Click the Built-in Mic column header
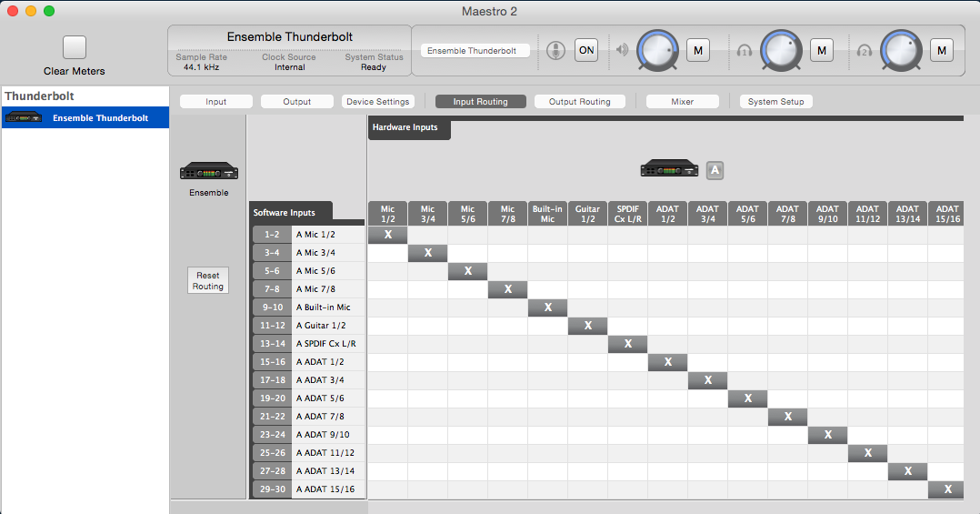 548,213
